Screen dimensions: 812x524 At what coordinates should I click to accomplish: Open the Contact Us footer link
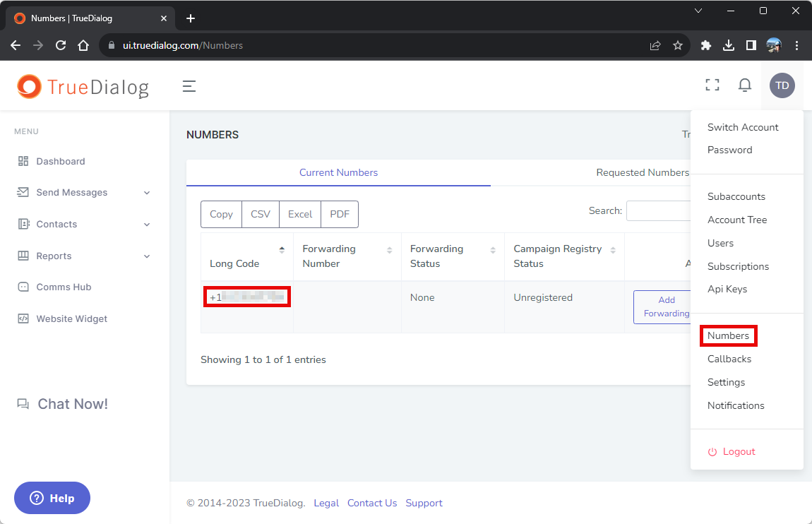coord(372,504)
